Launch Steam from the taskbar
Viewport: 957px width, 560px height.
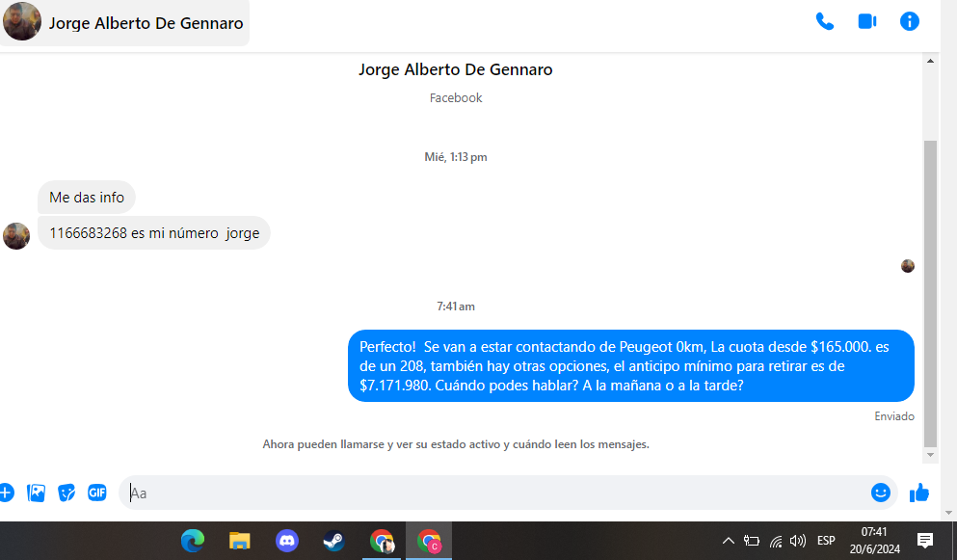[x=333, y=541]
